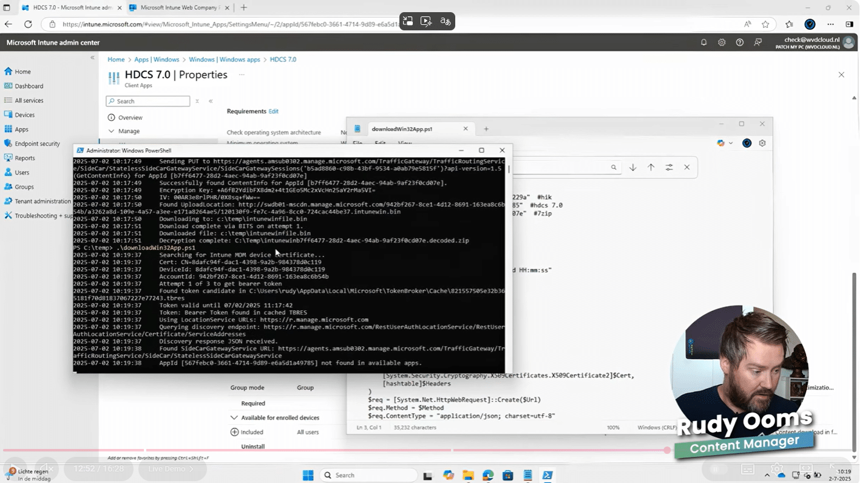The height and width of the screenshot is (483, 868).
Task: Collapse Available for enrolled devices section
Action: tap(234, 418)
